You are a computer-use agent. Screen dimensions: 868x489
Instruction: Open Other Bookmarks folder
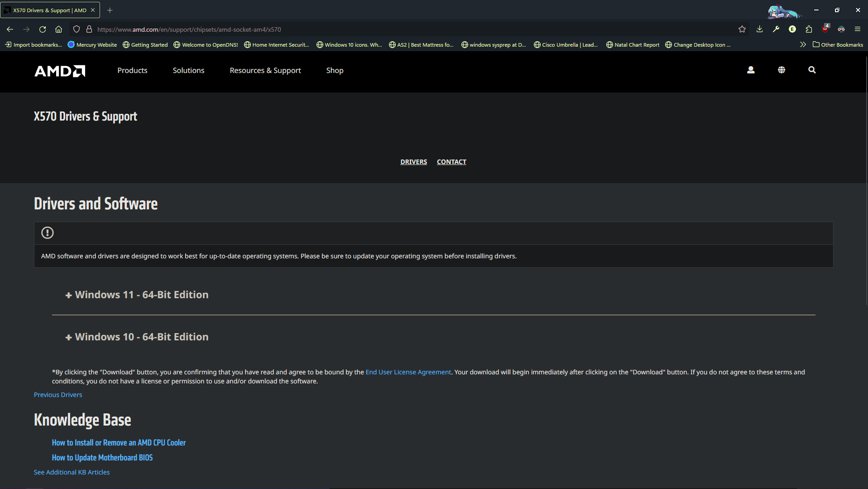pos(838,44)
